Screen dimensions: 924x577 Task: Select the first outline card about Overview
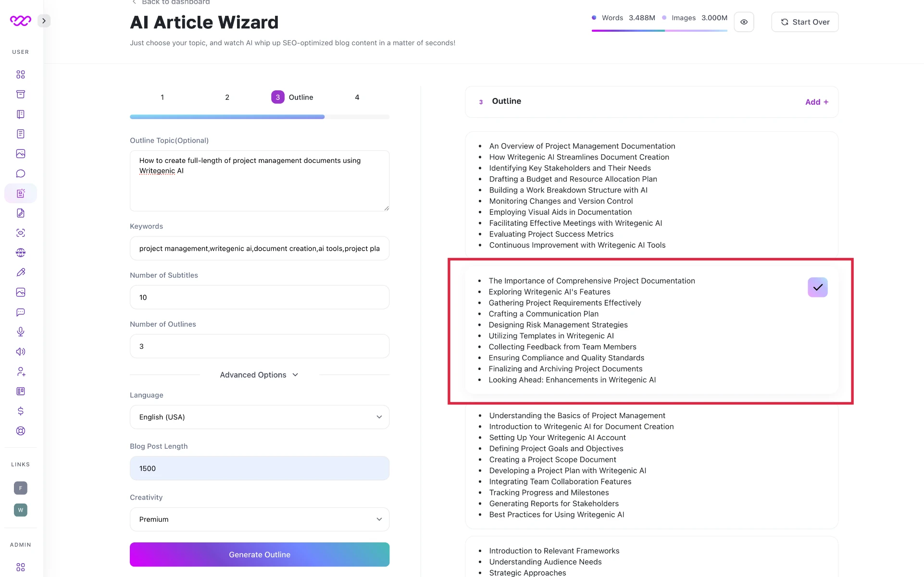pos(651,195)
